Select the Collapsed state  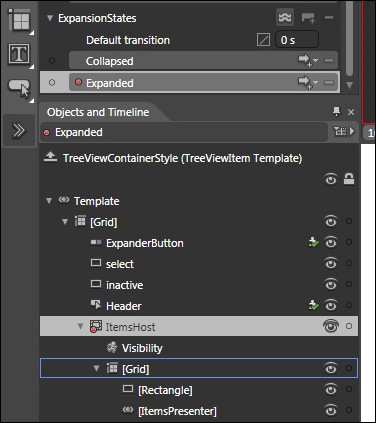(203, 61)
